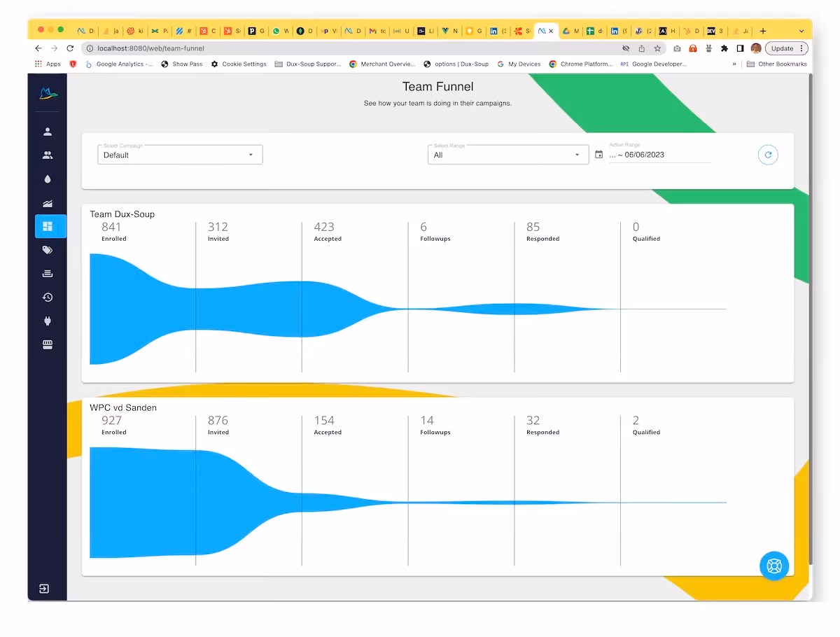Click the browser back arrow
Viewport: 840px width, 637px height.
[38, 48]
